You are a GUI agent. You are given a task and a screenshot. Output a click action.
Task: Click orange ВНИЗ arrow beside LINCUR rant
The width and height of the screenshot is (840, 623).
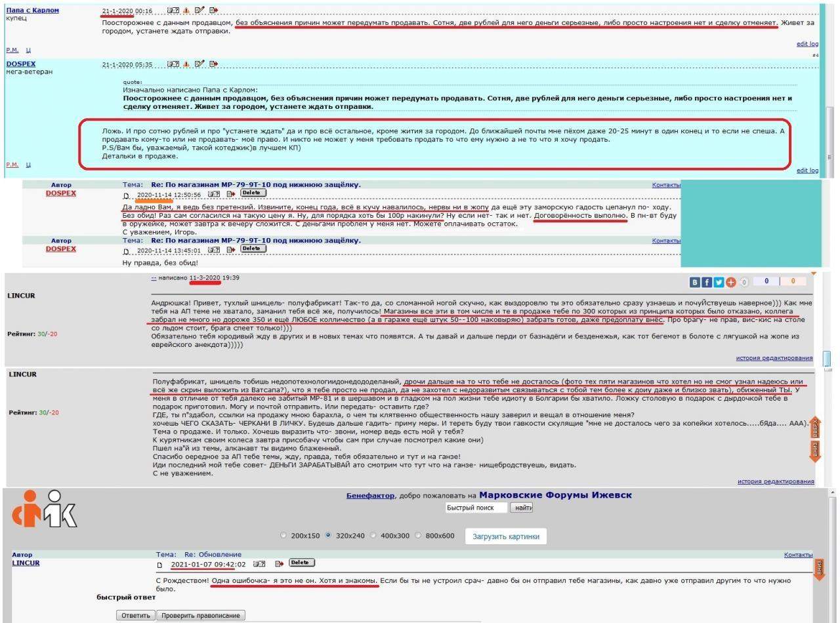tap(814, 452)
